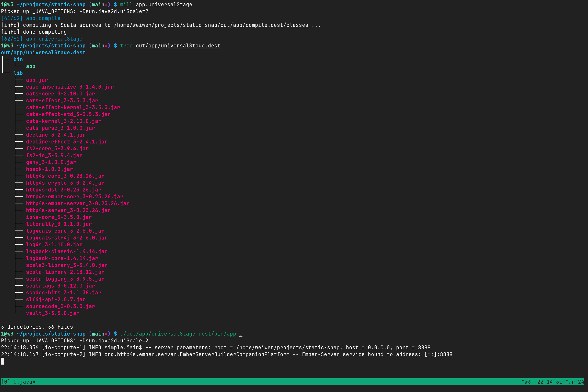Click the 'mill app.universalStage' command text
588x392 pixels.
tap(156, 5)
